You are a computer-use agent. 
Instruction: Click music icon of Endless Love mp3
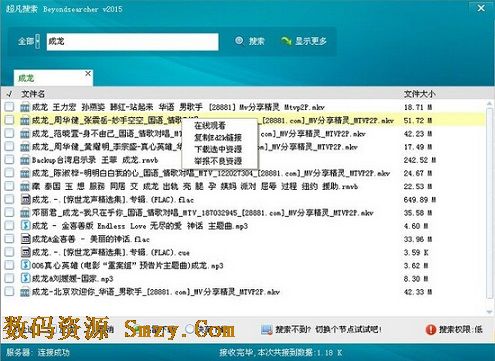(25, 226)
